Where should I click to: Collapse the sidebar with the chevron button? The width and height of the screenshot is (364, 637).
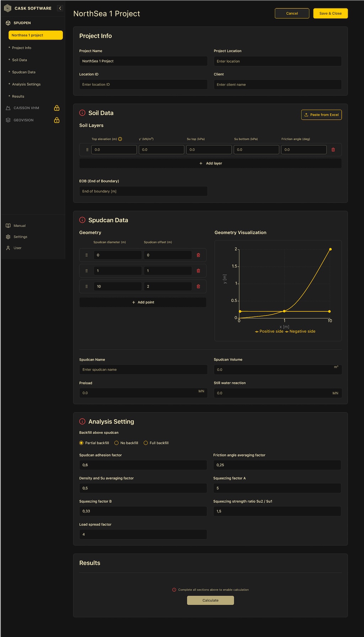(x=60, y=8)
